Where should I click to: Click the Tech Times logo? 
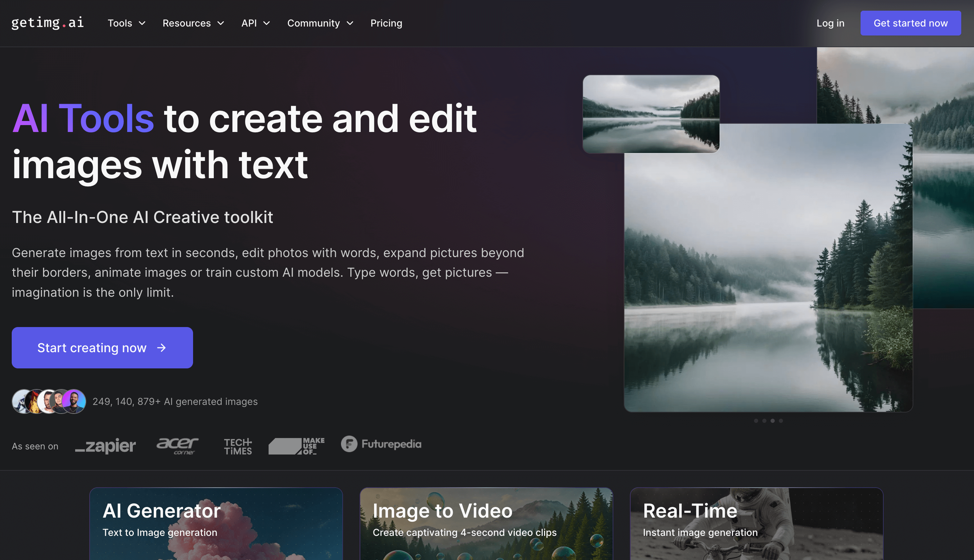[237, 446]
